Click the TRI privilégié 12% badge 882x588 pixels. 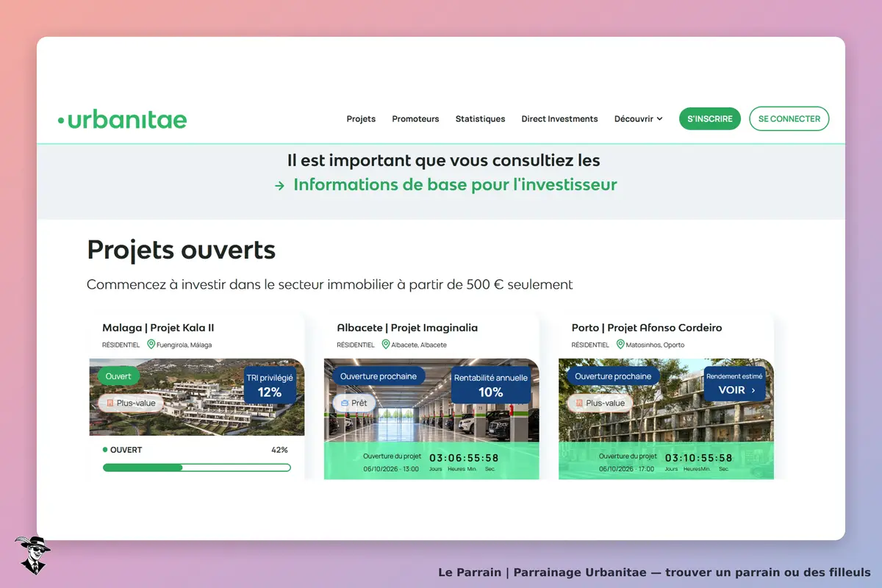click(x=270, y=385)
